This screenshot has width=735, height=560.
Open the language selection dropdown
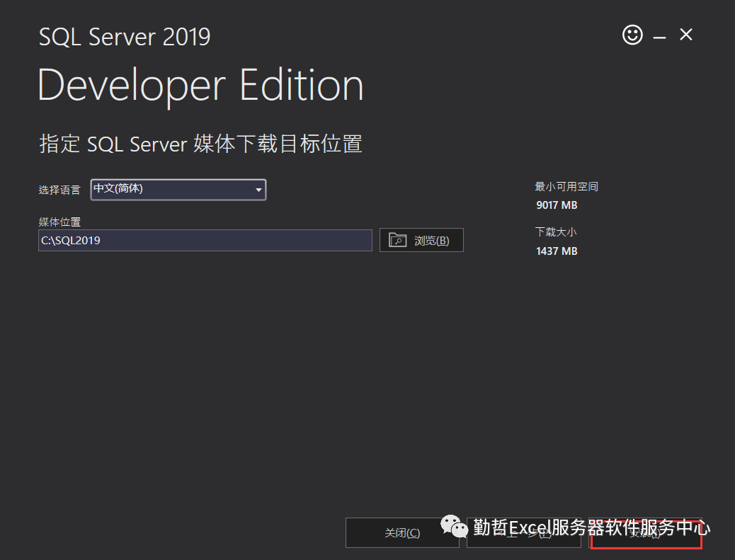coord(178,190)
